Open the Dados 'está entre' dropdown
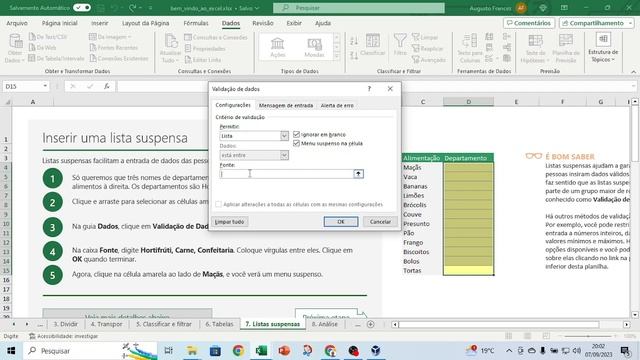Screen dimensions: 640x360 (x=284, y=155)
